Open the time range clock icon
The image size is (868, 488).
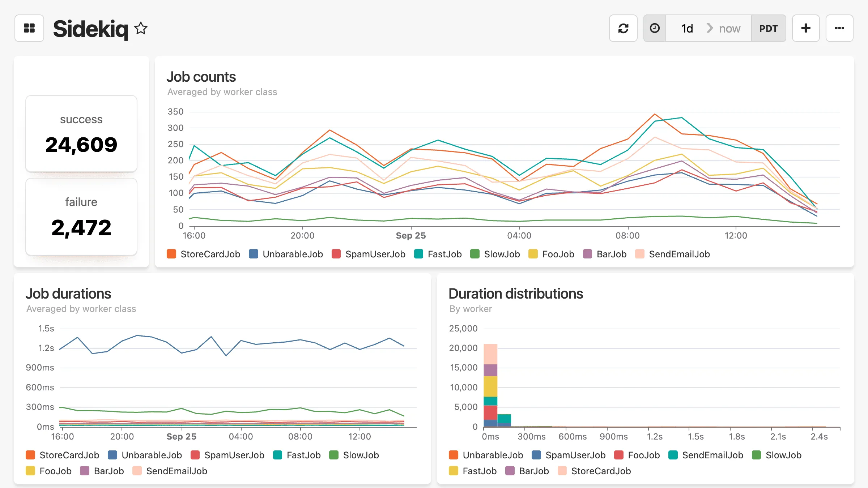[x=654, y=28]
